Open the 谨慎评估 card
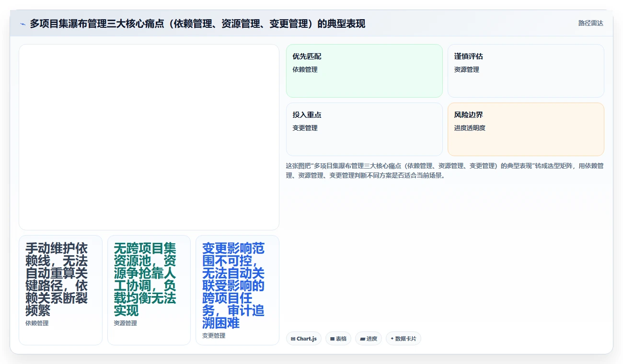This screenshot has height=364, width=623. (526, 71)
